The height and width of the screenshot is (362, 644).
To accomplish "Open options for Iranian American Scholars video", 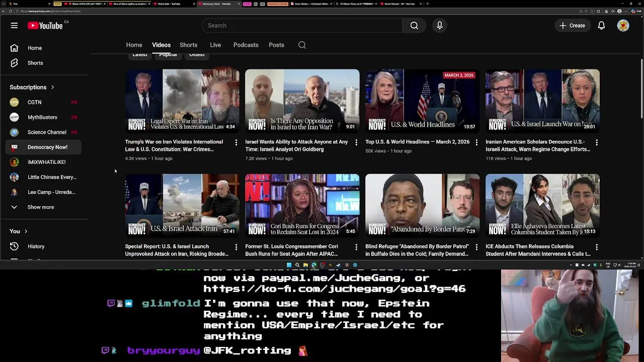I will 597,143.
